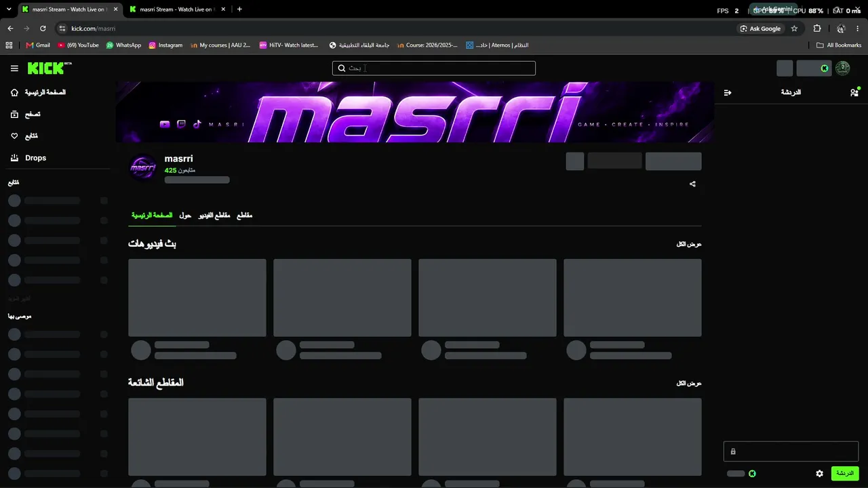
Task: Go to الصفحة الرئيسية in left sidebar
Action: coord(39,92)
